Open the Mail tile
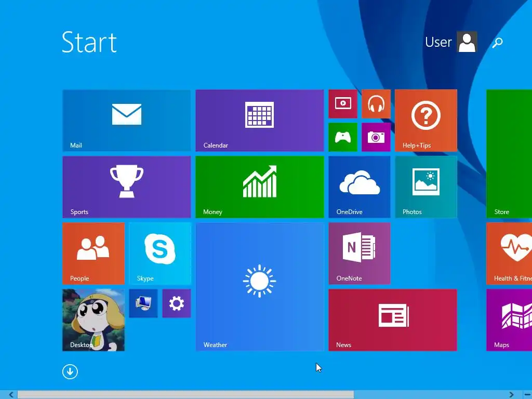 127,121
